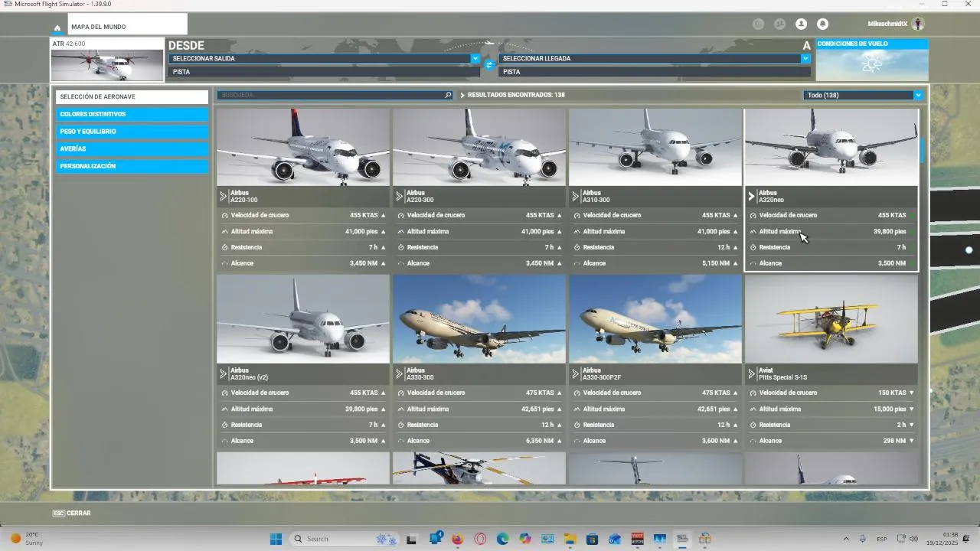
Task: Click the ATR 42-600 aircraft tile
Action: (107, 60)
